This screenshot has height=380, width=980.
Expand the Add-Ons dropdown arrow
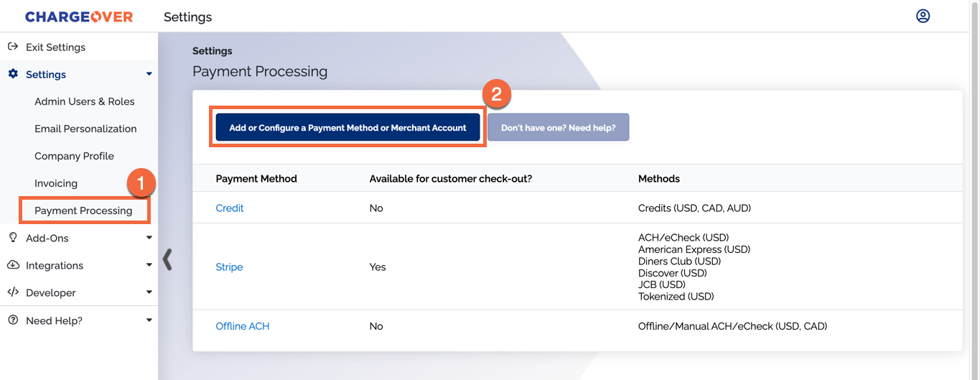pyautogui.click(x=149, y=238)
